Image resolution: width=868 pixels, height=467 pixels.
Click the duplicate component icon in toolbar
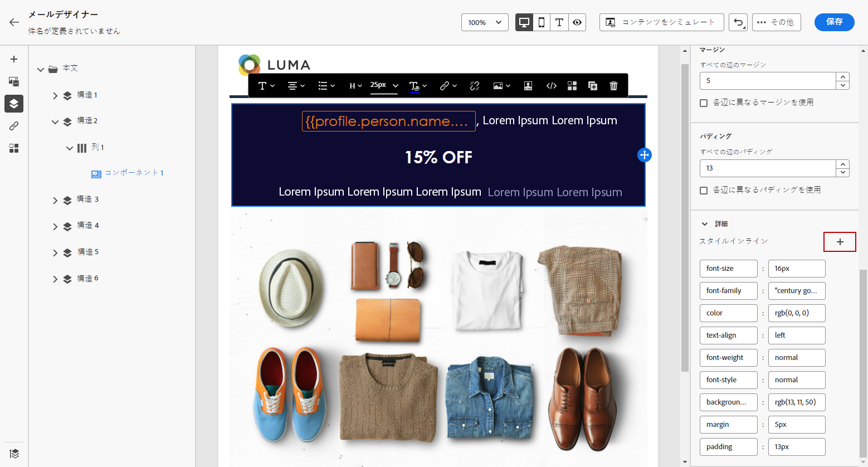(593, 86)
